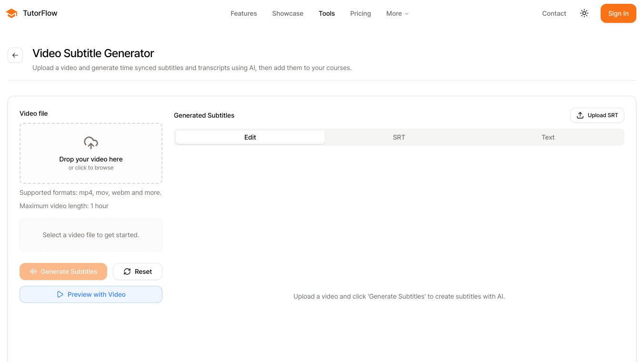Go to the Pricing page
This screenshot has width=644, height=362.
coord(360,13)
